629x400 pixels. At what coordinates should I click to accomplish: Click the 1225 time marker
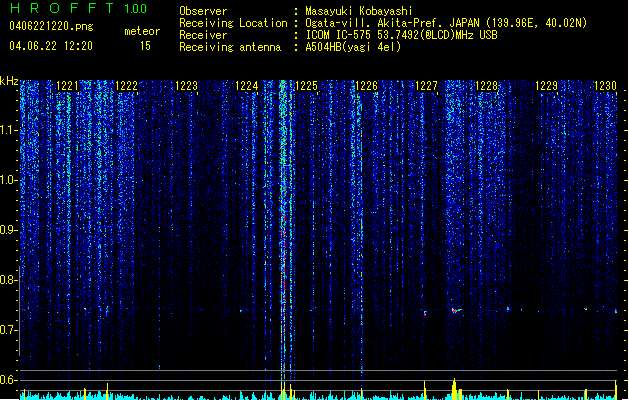pyautogui.click(x=306, y=86)
